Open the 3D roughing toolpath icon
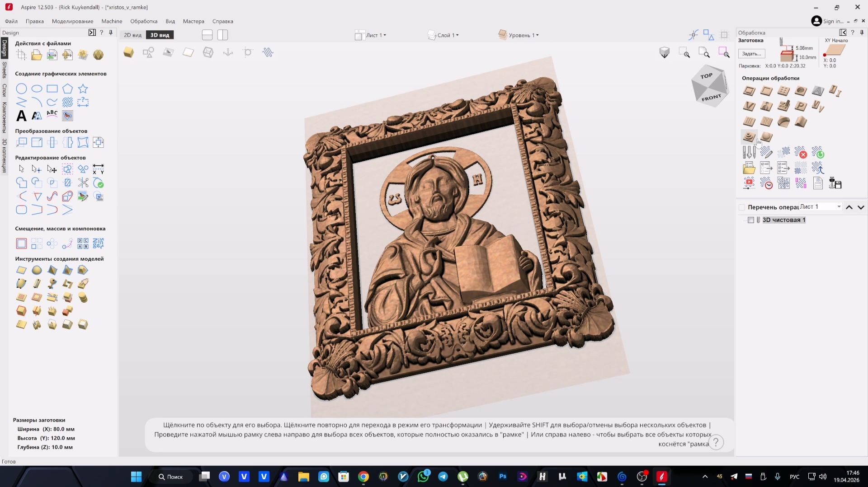The height and width of the screenshot is (487, 868). [749, 136]
